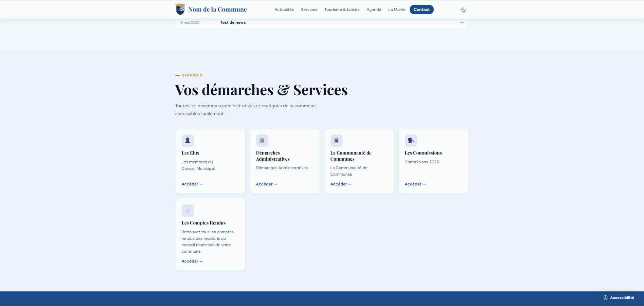This screenshot has height=306, width=644.
Task: Click the Vos démarches & Services heading
Action: pyautogui.click(x=261, y=90)
